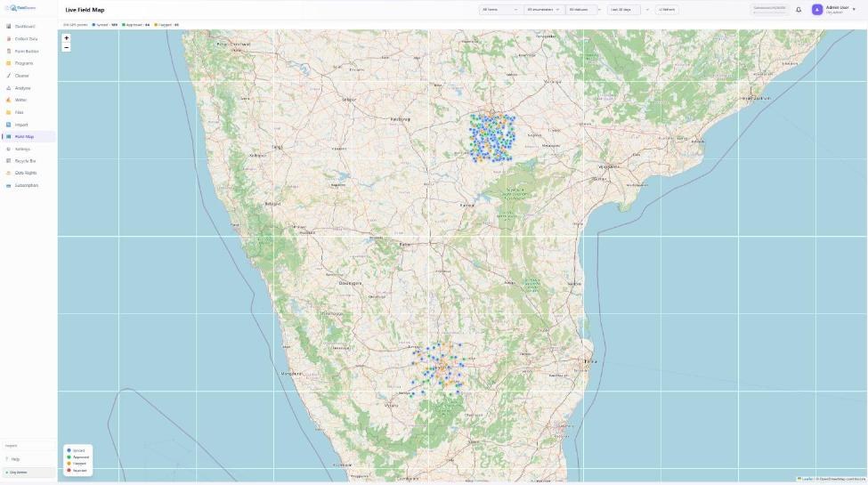The width and height of the screenshot is (868, 485).
Task: Select the Import item in the sidebar
Action: [x=28, y=125]
